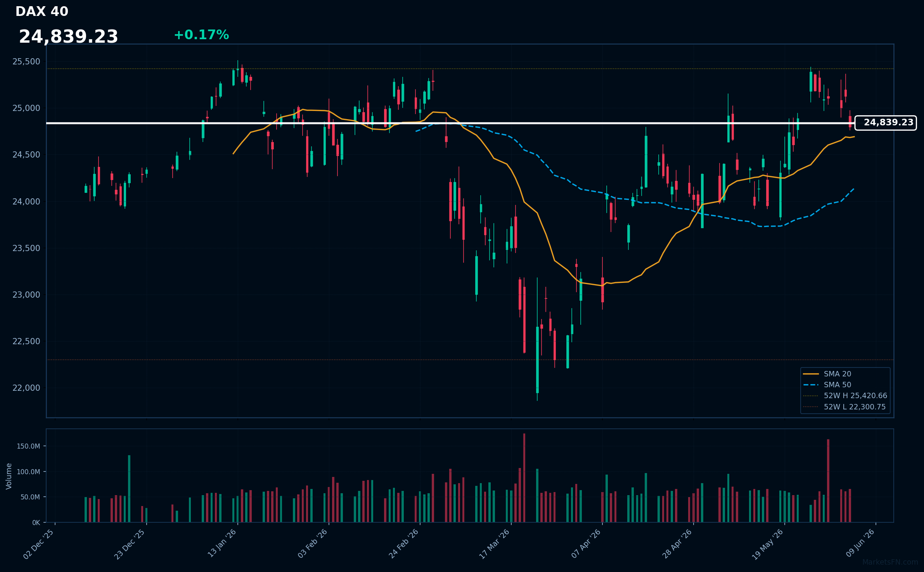924x572 pixels.
Task: Click the 13 Jan '26 date label
Action: pyautogui.click(x=222, y=543)
